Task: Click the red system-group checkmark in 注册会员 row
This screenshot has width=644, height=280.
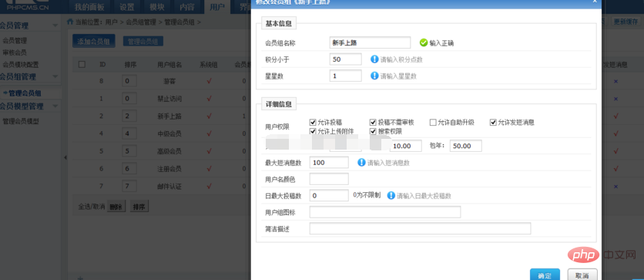Action: (209, 169)
